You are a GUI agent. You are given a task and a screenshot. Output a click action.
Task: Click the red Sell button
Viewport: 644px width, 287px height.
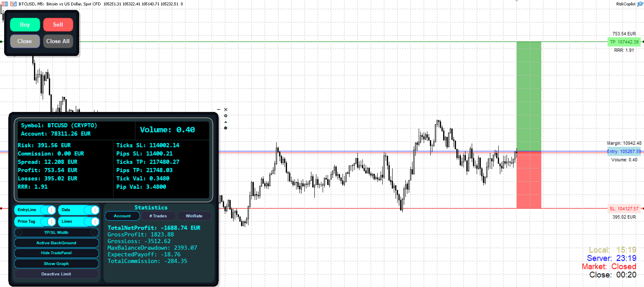click(58, 24)
